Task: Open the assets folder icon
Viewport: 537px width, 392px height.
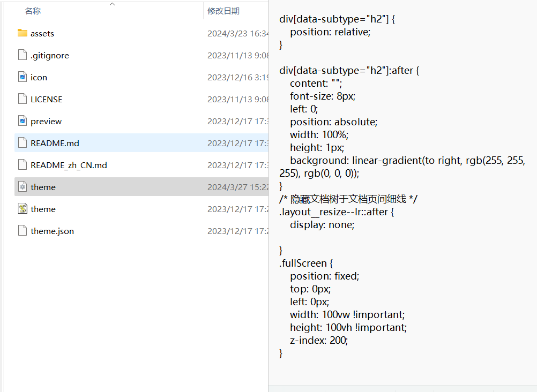Action: click(x=23, y=33)
